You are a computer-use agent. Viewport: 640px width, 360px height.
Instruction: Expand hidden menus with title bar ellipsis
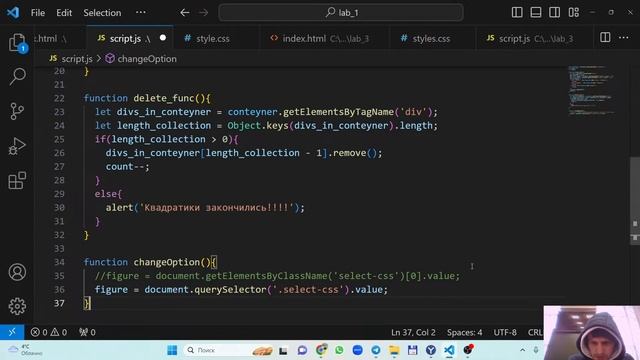point(141,12)
